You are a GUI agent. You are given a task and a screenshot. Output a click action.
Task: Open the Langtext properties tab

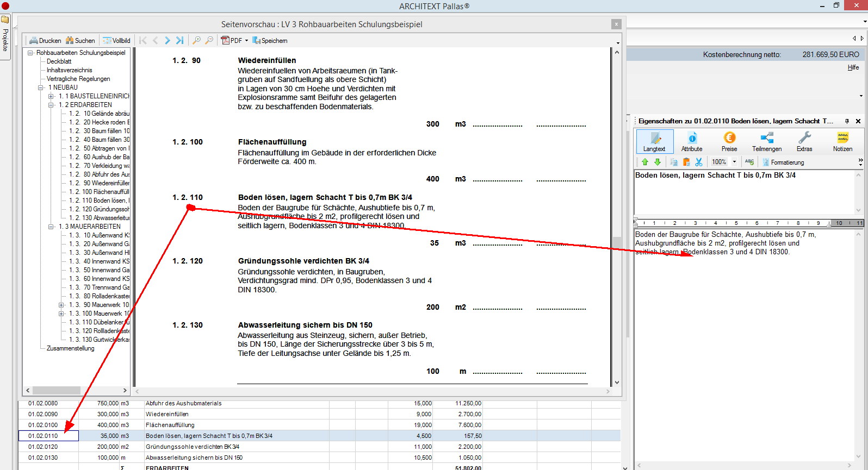[655, 141]
